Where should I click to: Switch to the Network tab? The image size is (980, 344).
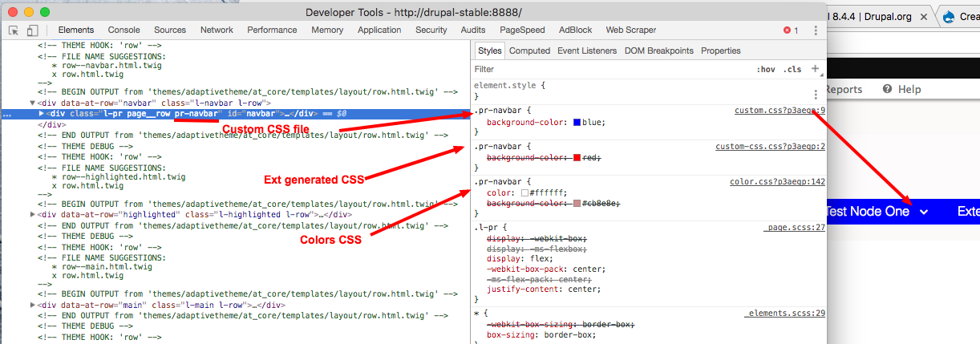pyautogui.click(x=217, y=30)
